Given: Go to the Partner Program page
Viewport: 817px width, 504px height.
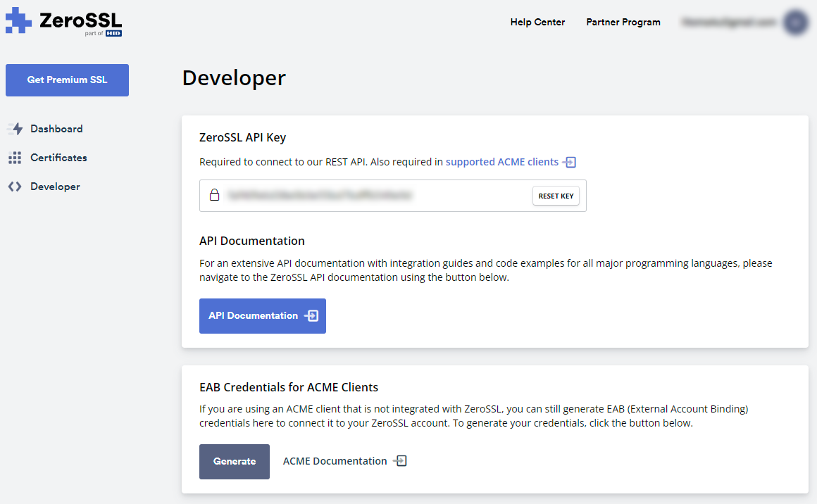Looking at the screenshot, I should pyautogui.click(x=623, y=22).
